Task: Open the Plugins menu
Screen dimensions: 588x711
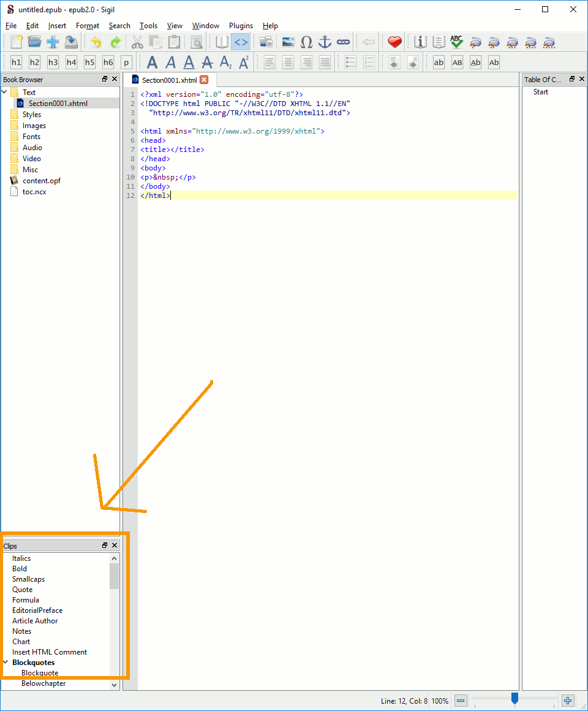Action: pos(241,26)
